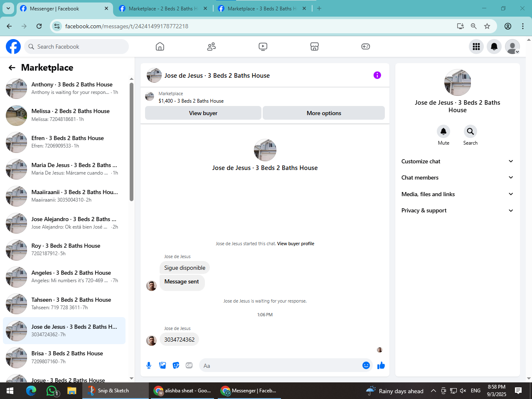Expand Privacy & support section
The width and height of the screenshot is (532, 399).
point(458,210)
